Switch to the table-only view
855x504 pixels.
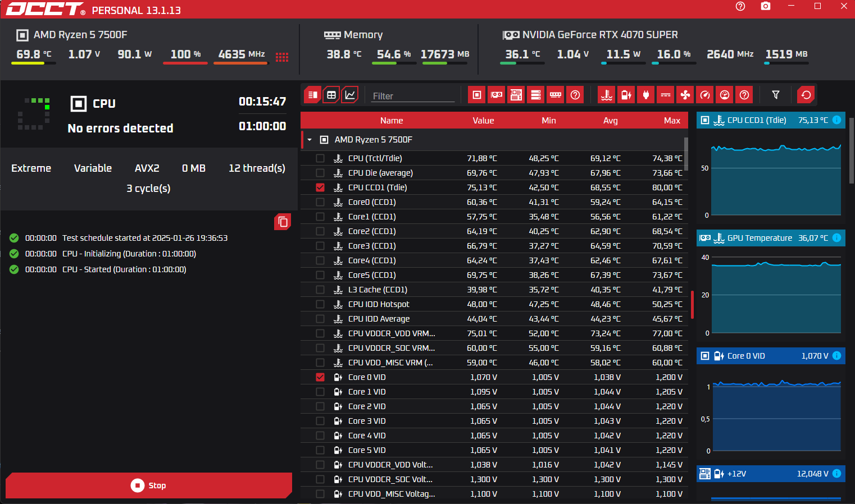(x=331, y=95)
